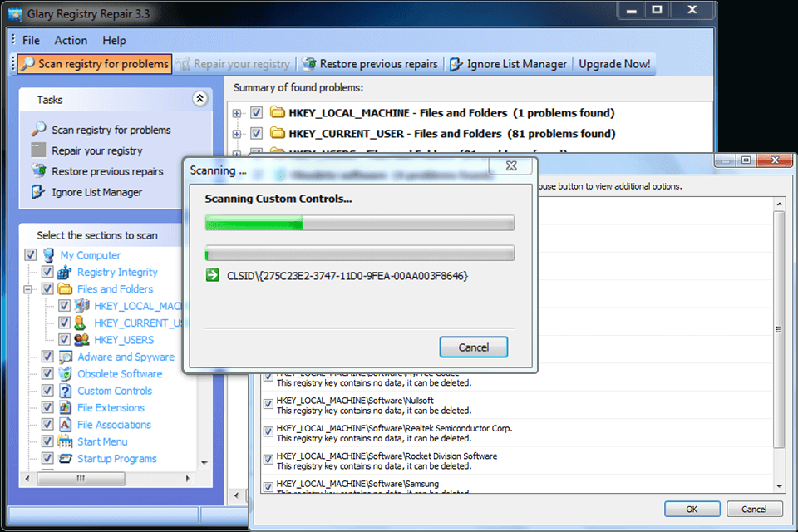
Task: Click the sections list scroll-down arrow
Action: (204, 463)
